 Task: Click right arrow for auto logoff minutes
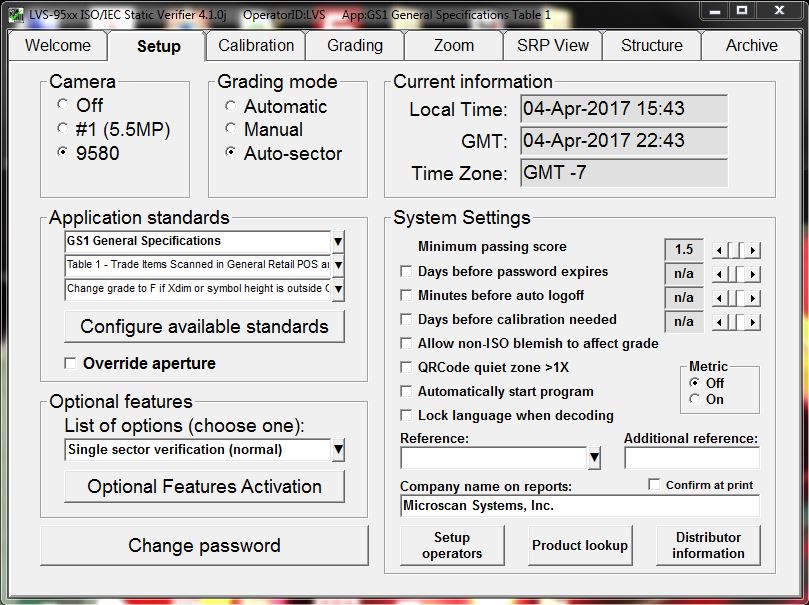click(753, 298)
